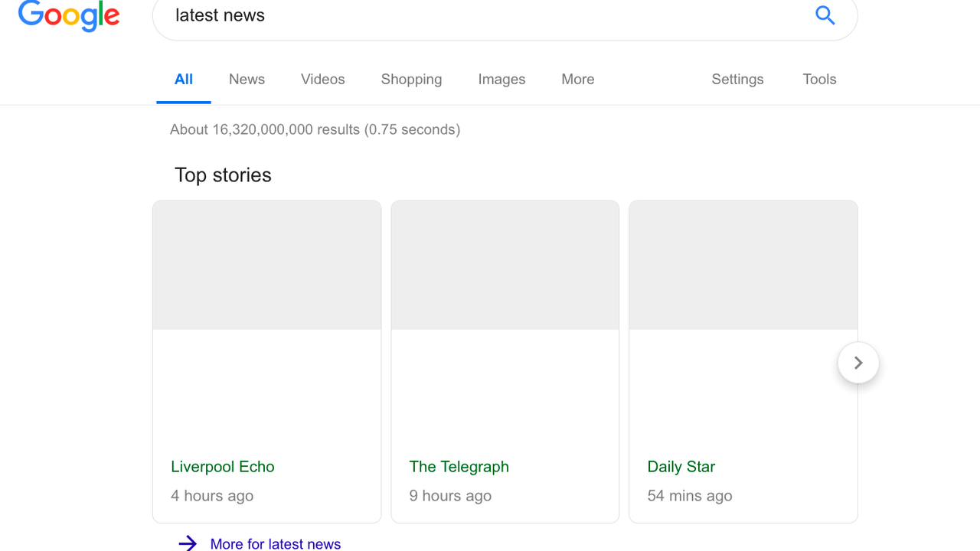Click The Telegraph source link
Viewport: 980px width, 551px height.
459,467
